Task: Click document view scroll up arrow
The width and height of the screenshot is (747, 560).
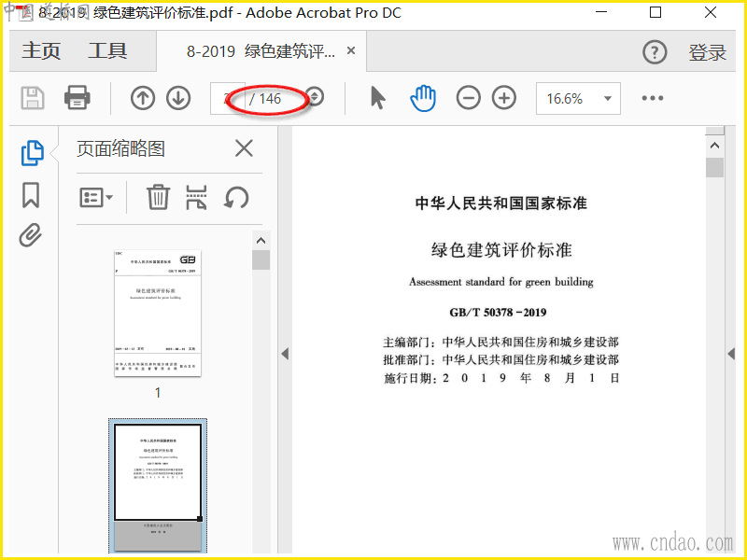Action: tap(714, 146)
